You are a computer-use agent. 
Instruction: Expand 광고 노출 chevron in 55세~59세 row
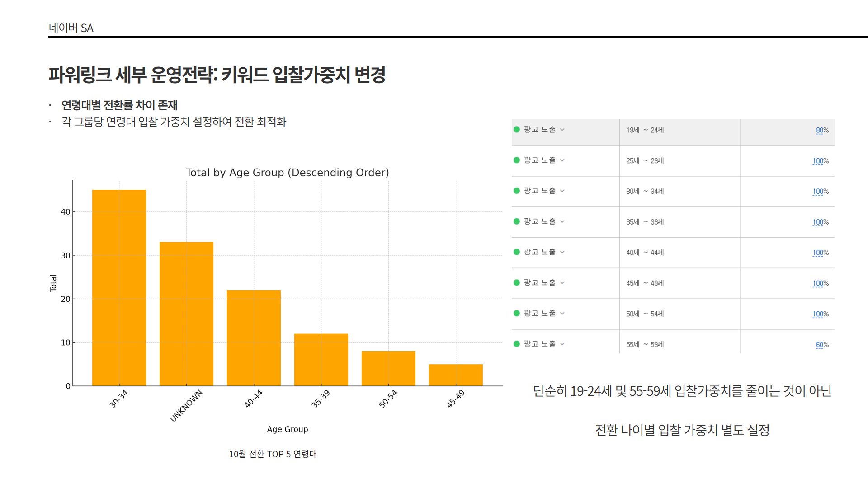[562, 344]
